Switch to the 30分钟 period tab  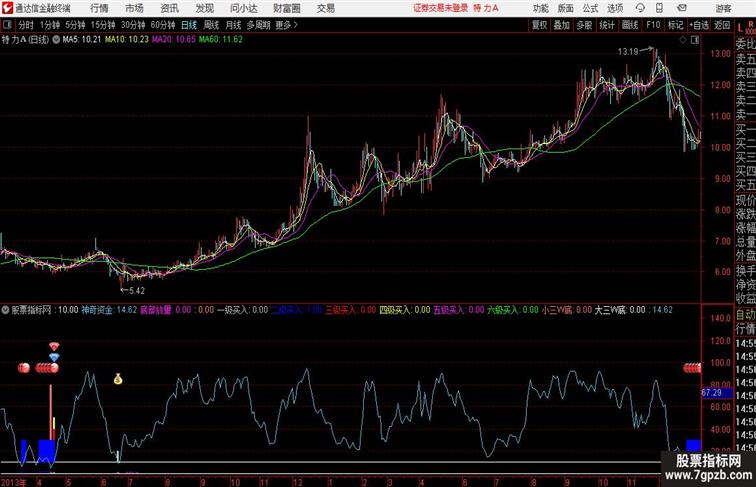[133, 25]
